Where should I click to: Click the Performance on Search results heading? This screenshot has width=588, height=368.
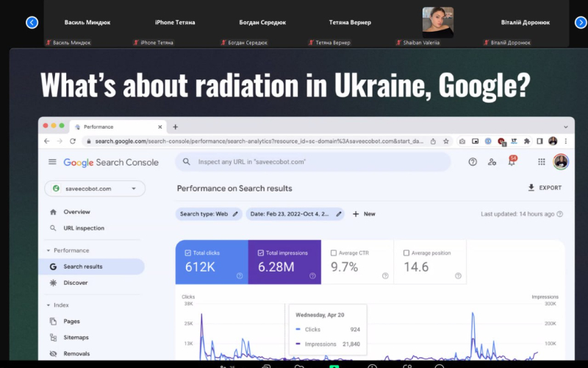click(234, 188)
